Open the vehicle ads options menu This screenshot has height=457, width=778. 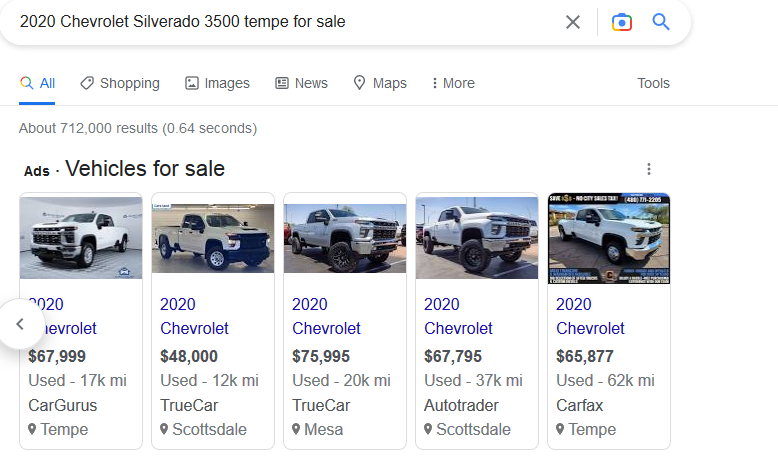coord(649,169)
